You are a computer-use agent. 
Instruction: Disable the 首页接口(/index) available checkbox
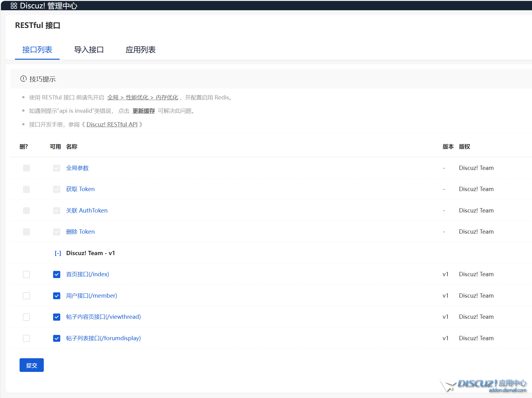pos(57,274)
